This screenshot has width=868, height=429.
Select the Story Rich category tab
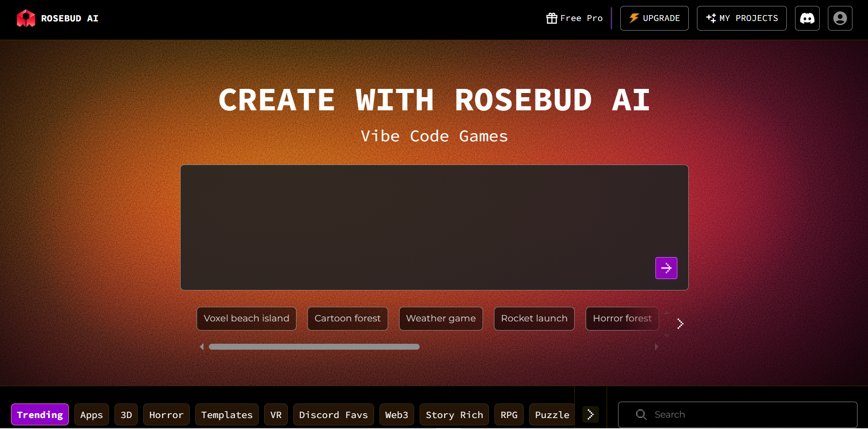click(454, 414)
